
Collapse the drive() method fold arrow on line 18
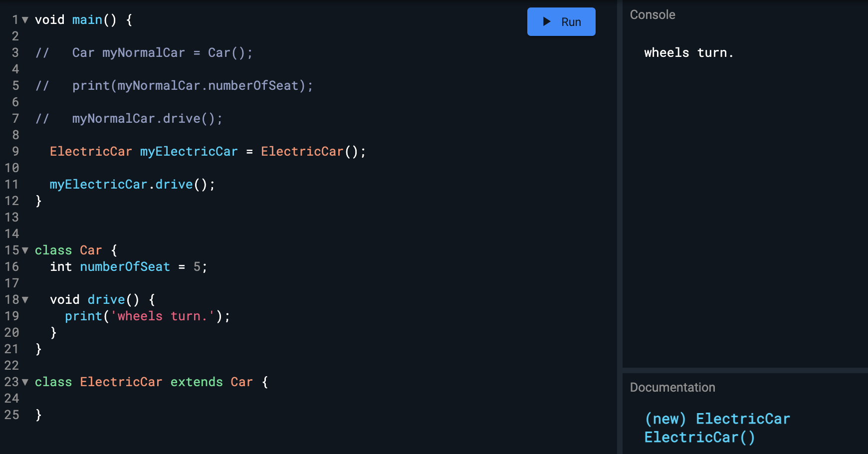[x=25, y=300]
